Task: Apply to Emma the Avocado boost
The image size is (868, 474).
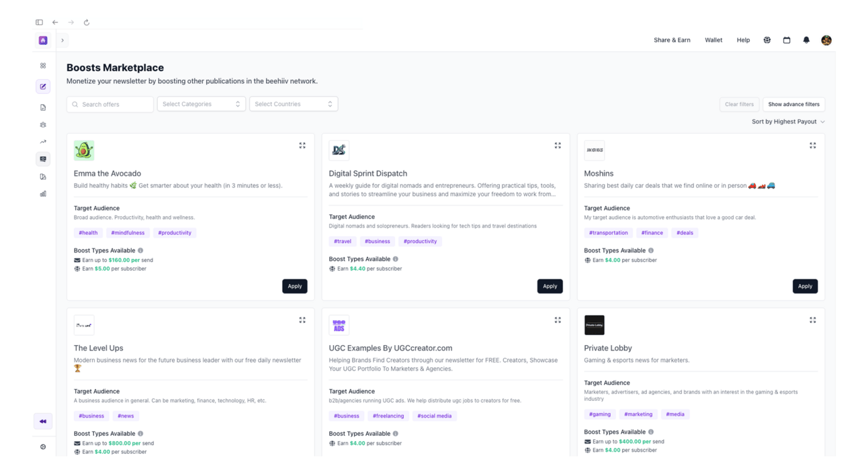Action: tap(295, 286)
